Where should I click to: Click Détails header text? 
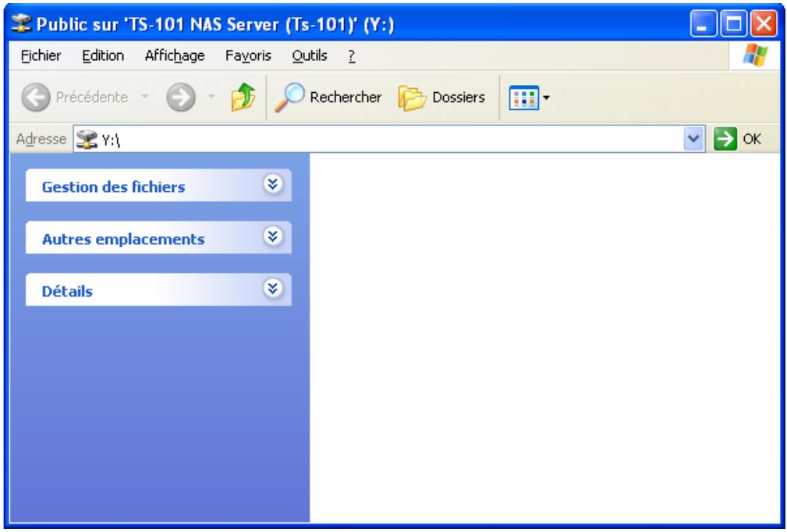67,292
